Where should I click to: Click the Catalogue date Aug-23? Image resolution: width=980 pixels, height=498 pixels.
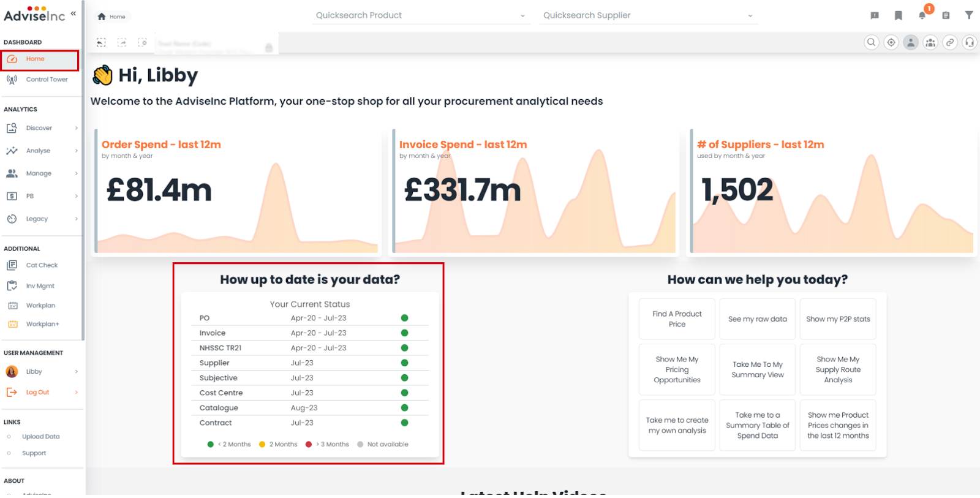point(304,408)
